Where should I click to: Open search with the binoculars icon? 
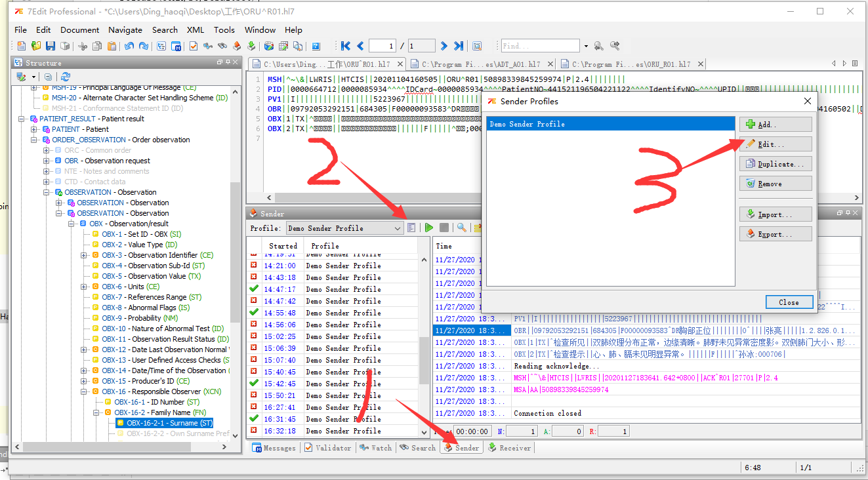click(x=222, y=45)
